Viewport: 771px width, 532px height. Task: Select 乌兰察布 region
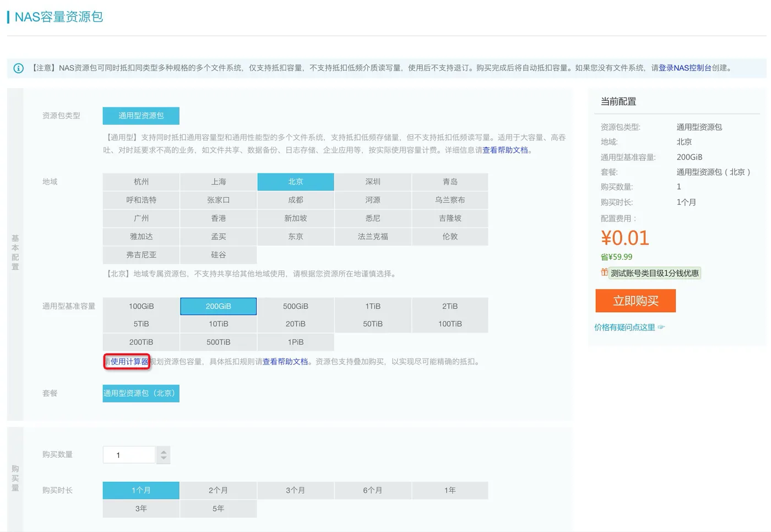click(450, 200)
